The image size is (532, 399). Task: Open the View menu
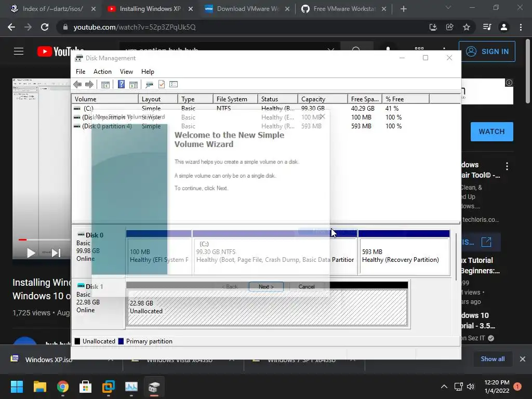pos(126,72)
